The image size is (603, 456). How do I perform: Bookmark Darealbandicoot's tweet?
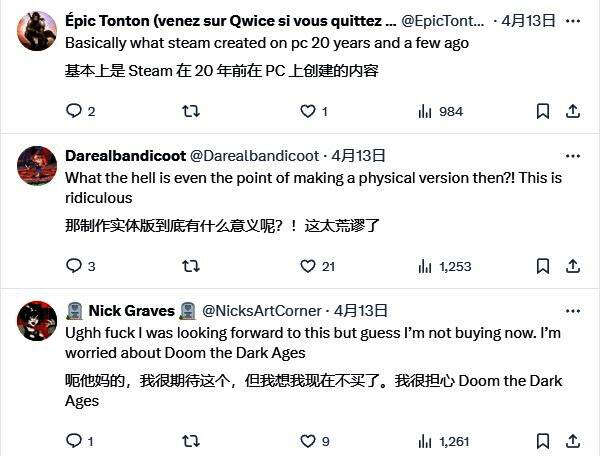tap(542, 266)
